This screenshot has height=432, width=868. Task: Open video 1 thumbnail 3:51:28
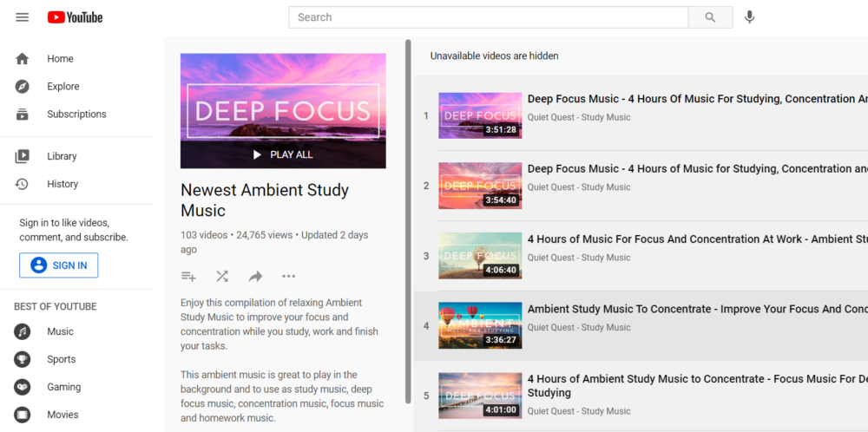pyautogui.click(x=480, y=115)
